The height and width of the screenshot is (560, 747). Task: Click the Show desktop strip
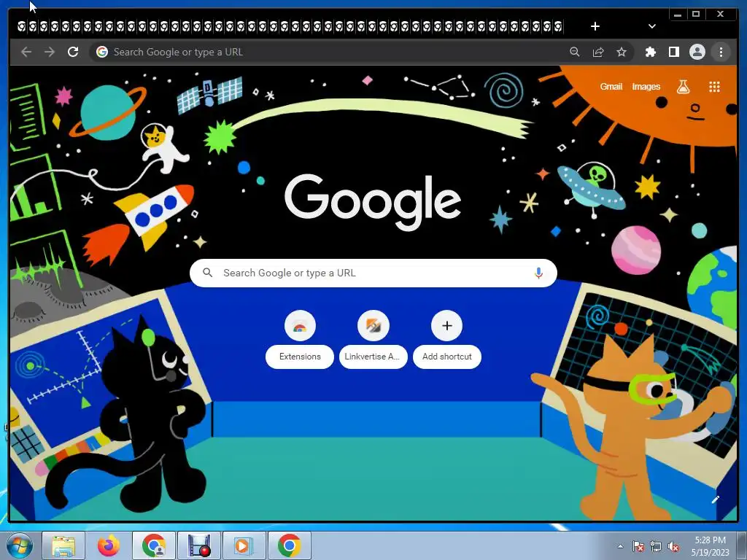point(742,545)
